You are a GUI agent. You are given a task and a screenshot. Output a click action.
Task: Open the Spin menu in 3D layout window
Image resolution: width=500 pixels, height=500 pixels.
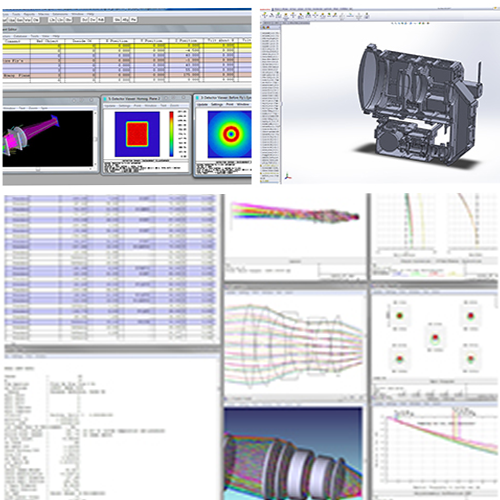[44, 108]
